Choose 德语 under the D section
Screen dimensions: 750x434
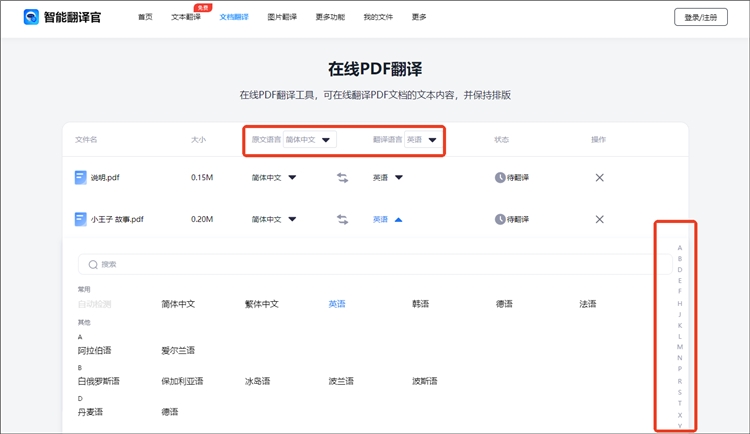[x=170, y=412]
